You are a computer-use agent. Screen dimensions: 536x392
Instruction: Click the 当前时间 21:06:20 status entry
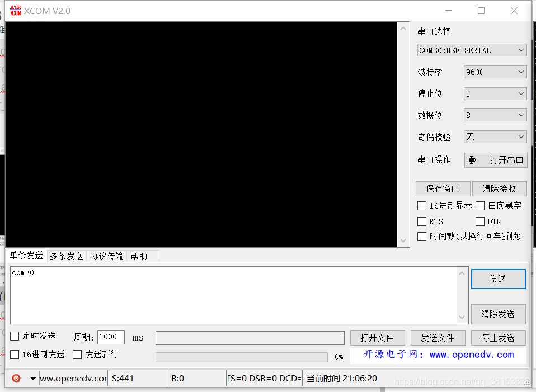[342, 379]
